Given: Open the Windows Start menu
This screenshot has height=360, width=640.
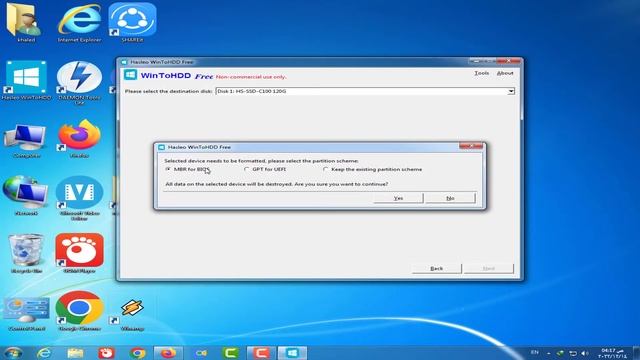Looking at the screenshot, I should pos(13,353).
